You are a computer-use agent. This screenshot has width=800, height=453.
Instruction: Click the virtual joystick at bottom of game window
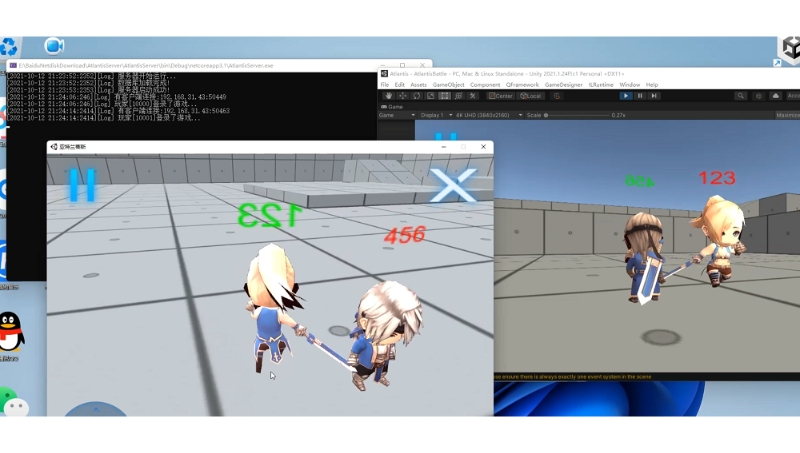coord(96,409)
